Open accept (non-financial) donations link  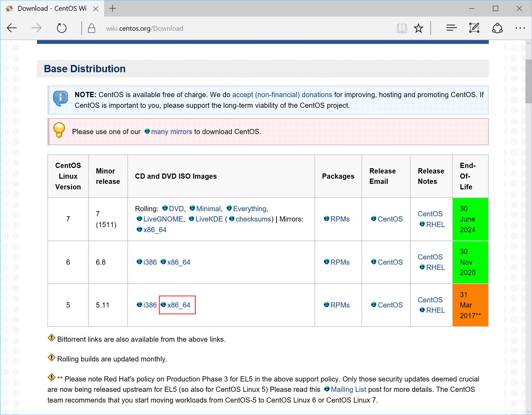click(x=282, y=95)
